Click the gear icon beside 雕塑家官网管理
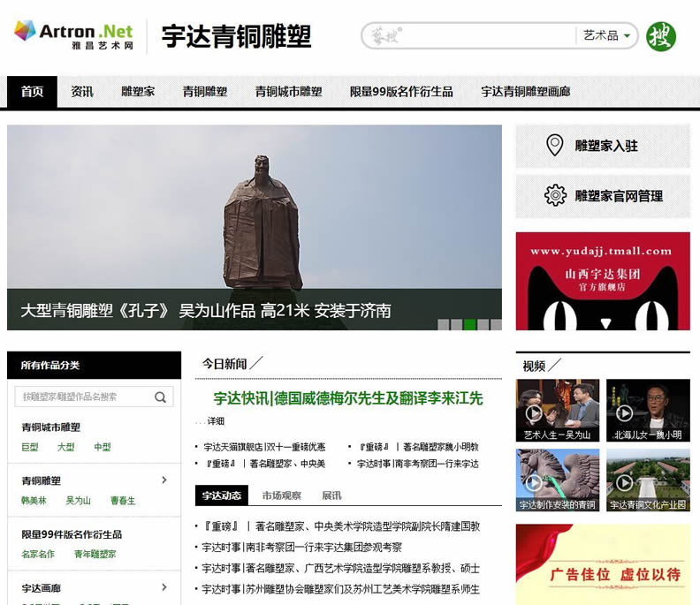Viewport: 700px width, 605px height. coord(555,195)
